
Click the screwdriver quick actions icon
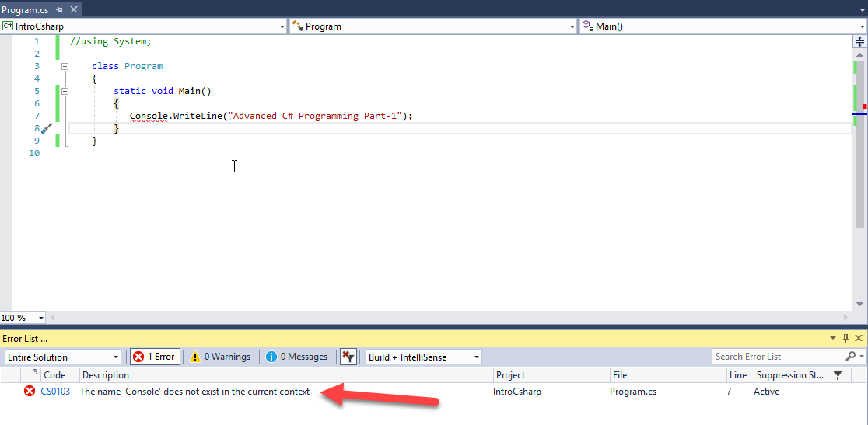(47, 128)
